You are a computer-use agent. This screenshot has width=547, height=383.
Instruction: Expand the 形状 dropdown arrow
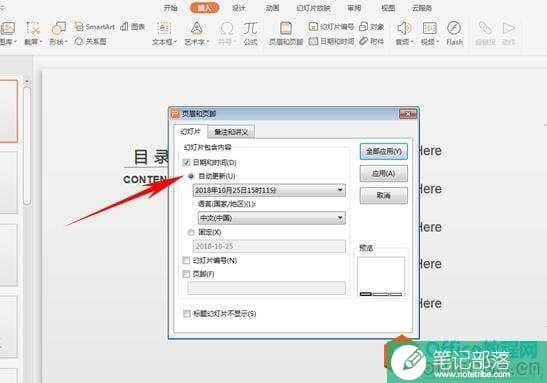pos(66,42)
